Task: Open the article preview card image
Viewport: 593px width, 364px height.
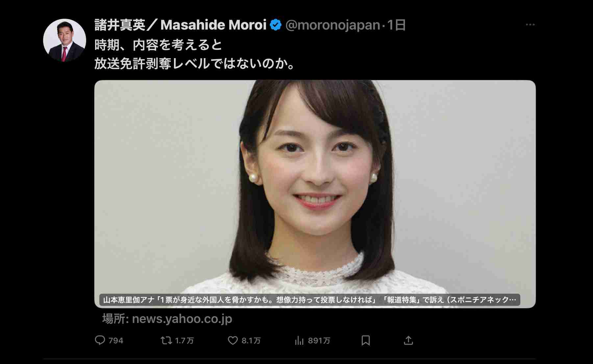Action: (x=315, y=194)
